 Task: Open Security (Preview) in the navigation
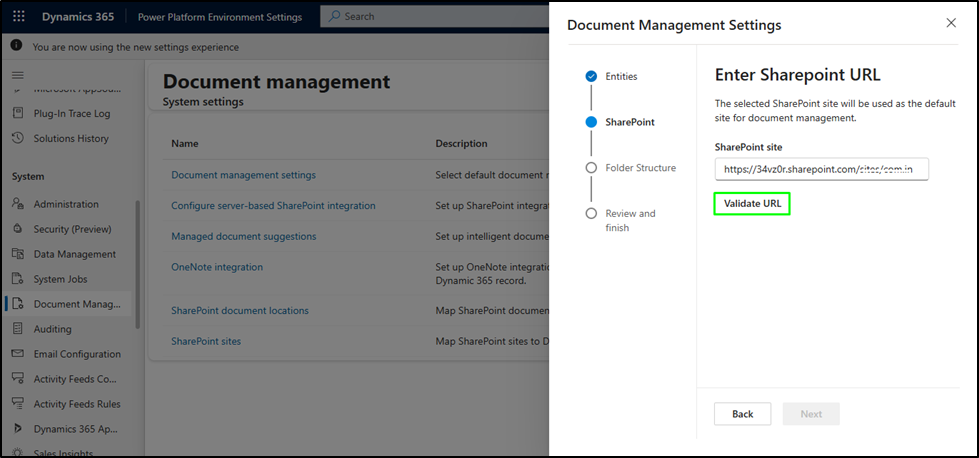(x=72, y=229)
